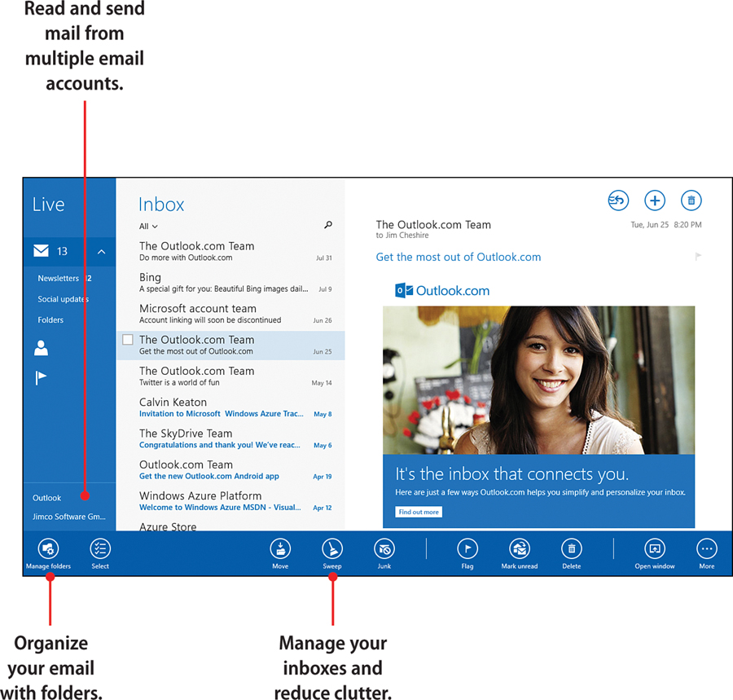Open the All filter dropdown
The width and height of the screenshot is (733, 700).
click(x=148, y=227)
